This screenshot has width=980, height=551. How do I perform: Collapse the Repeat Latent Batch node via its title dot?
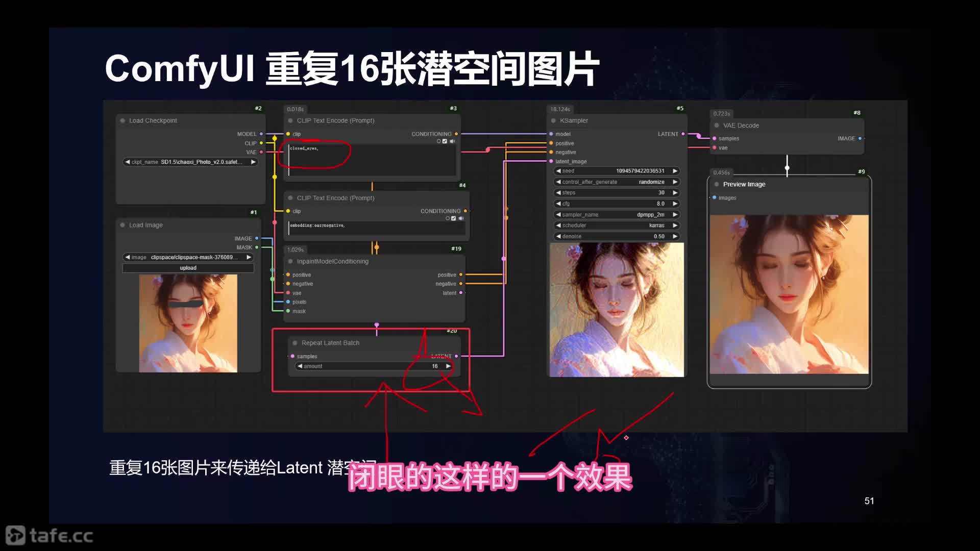[295, 343]
